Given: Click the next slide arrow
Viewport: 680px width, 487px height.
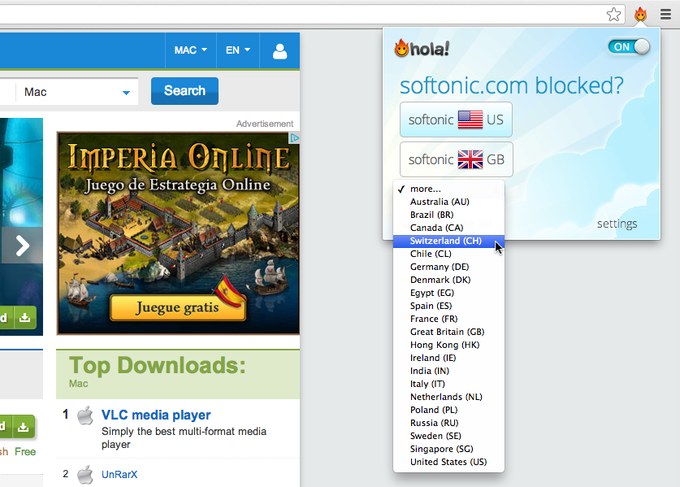Looking at the screenshot, I should (22, 245).
